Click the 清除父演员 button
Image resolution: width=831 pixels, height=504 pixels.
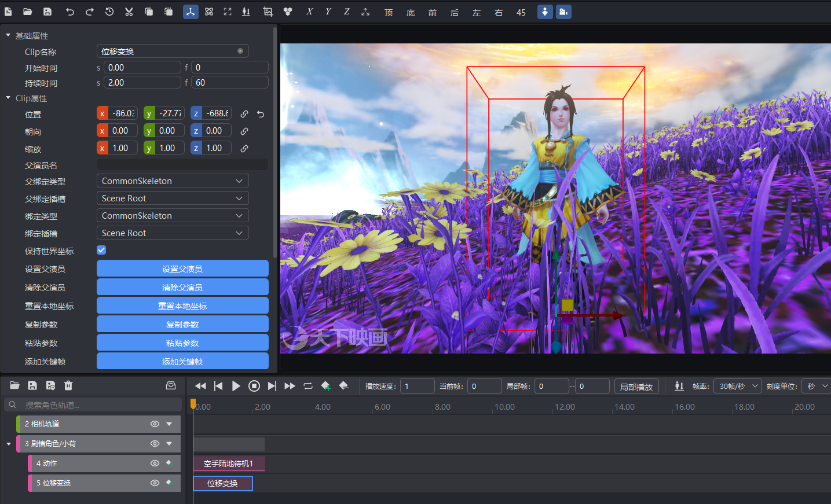point(182,287)
